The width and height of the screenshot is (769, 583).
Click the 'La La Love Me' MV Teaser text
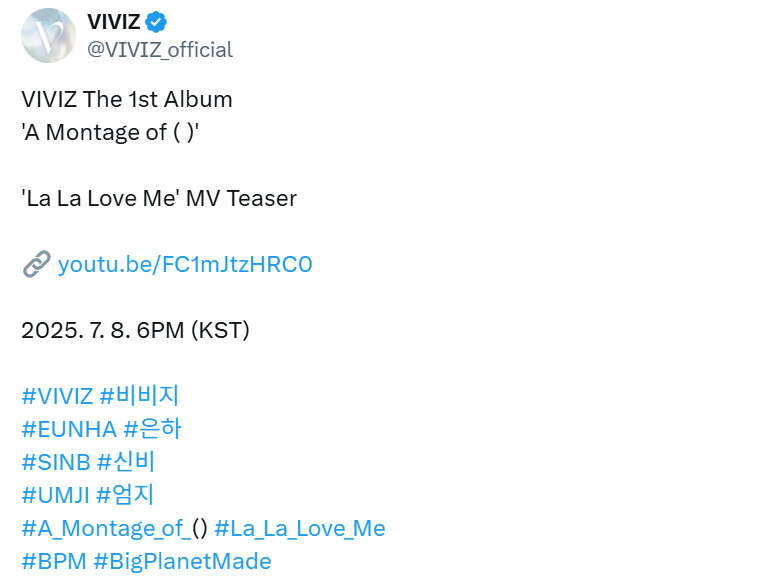(159, 198)
